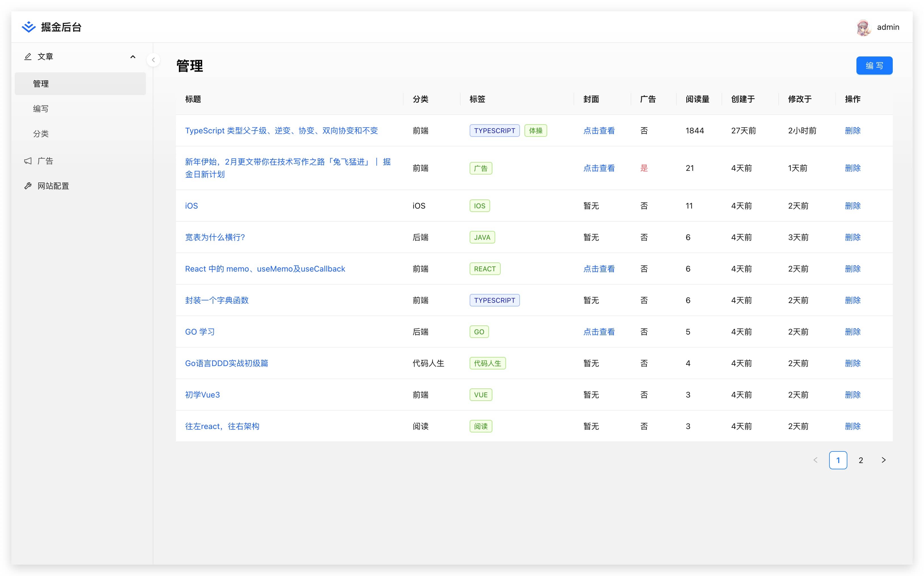Delete the 封装一个字典函数 article
This screenshot has width=924, height=576.
[x=853, y=300]
